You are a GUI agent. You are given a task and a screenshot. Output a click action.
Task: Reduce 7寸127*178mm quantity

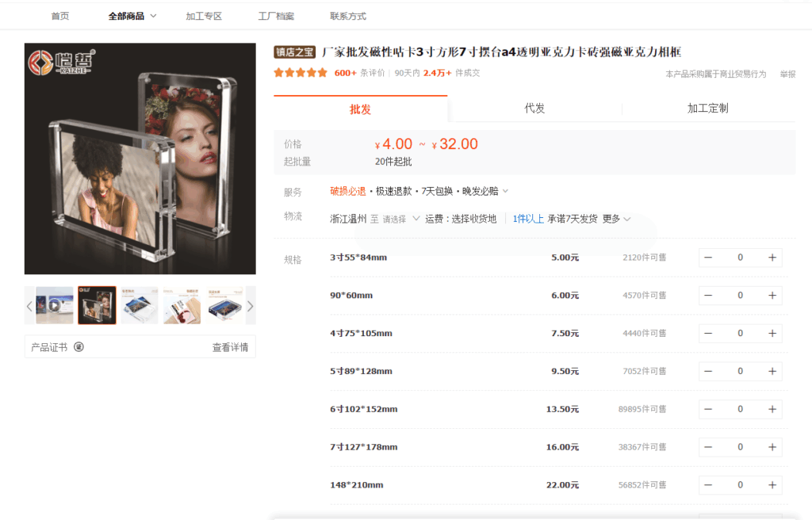[708, 447]
